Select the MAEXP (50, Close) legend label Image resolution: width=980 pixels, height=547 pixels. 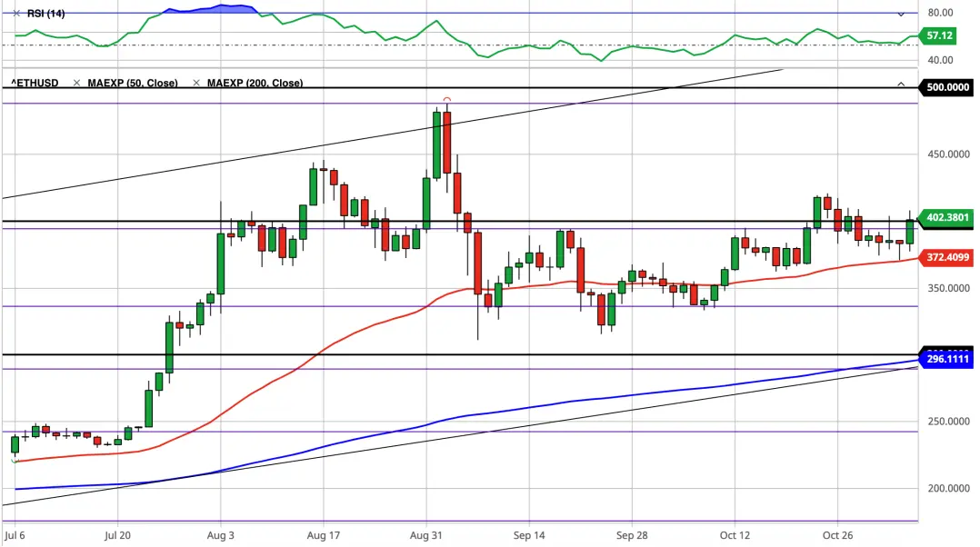(133, 83)
